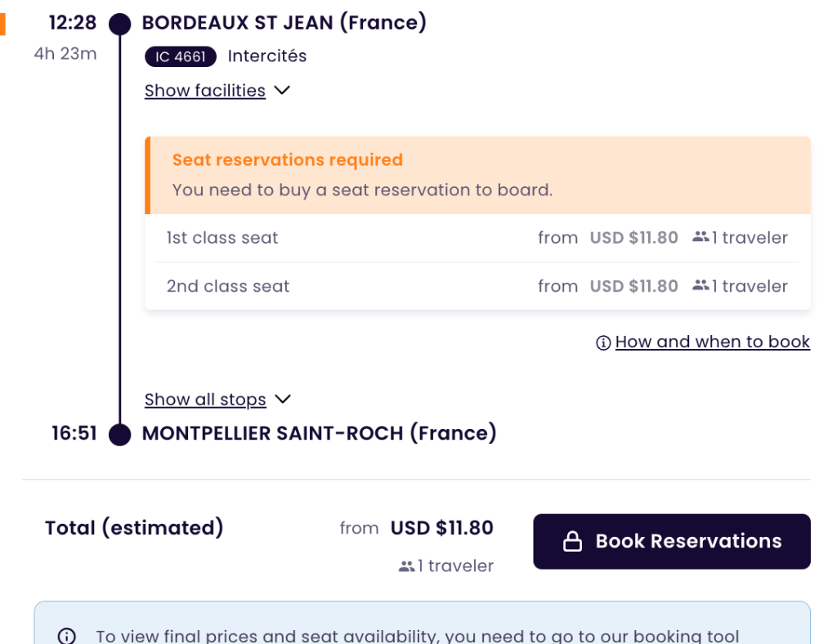Viewport: 837px width, 644px height.
Task: Click the 1st class USD $11.80 price
Action: tap(633, 238)
